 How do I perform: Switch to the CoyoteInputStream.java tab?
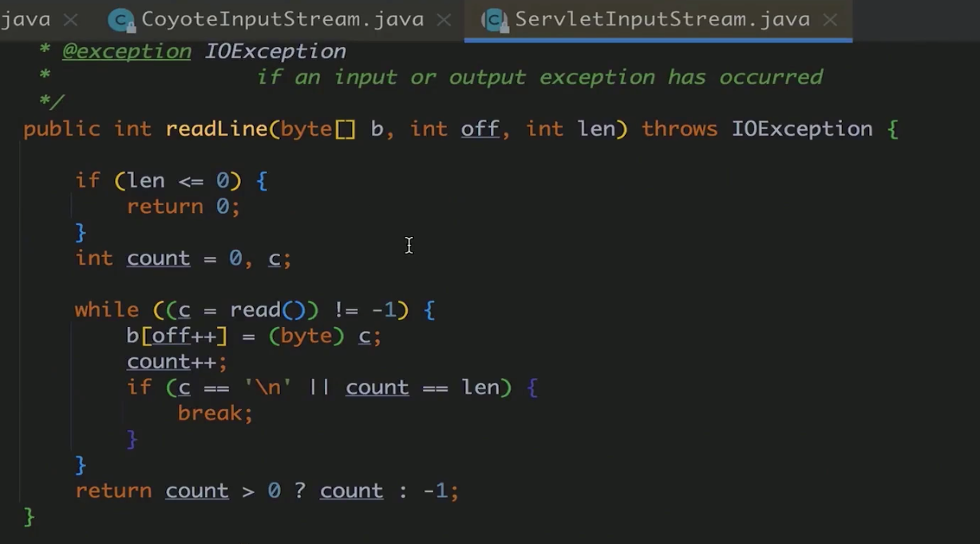point(283,19)
